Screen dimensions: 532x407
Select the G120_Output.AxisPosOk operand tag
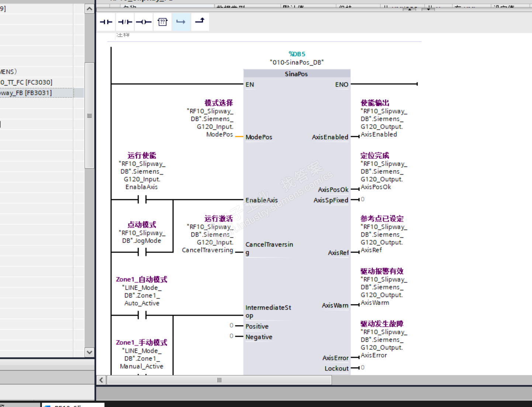coord(384,176)
